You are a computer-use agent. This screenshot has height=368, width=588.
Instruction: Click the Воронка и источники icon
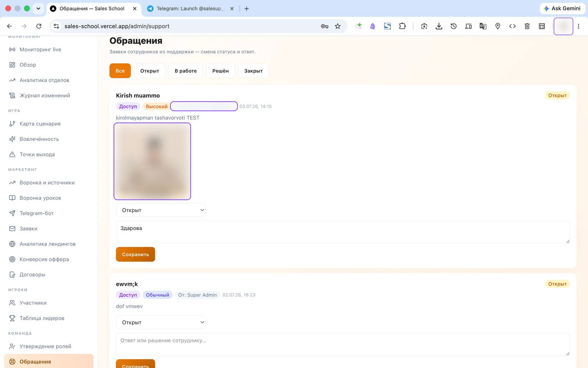pos(12,183)
